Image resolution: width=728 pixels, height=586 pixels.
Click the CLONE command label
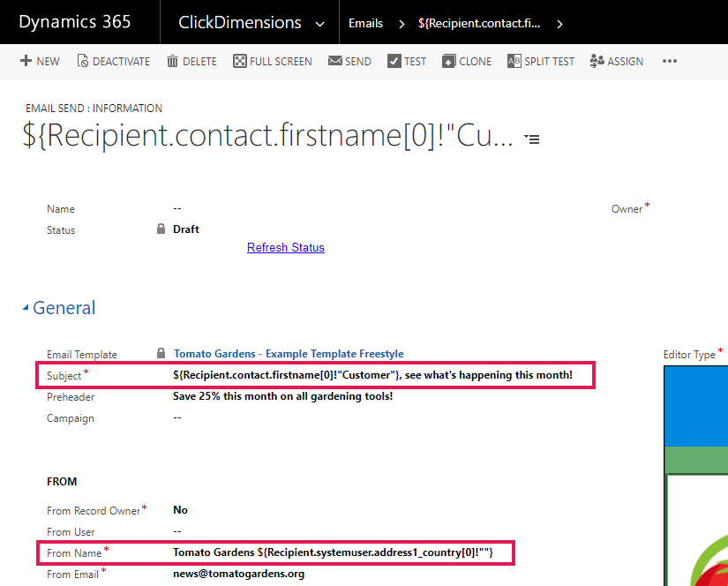point(475,61)
